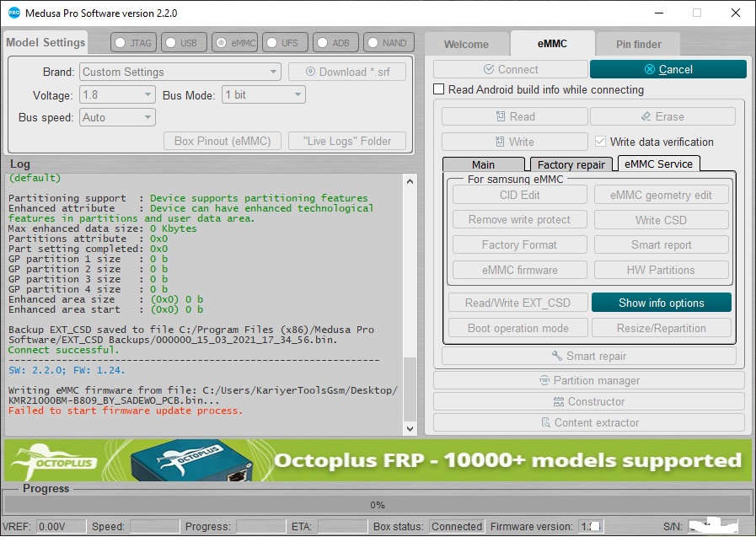The height and width of the screenshot is (553, 756).
Task: Open the Bus Mode dropdown showing 1 bit
Action: click(x=263, y=94)
